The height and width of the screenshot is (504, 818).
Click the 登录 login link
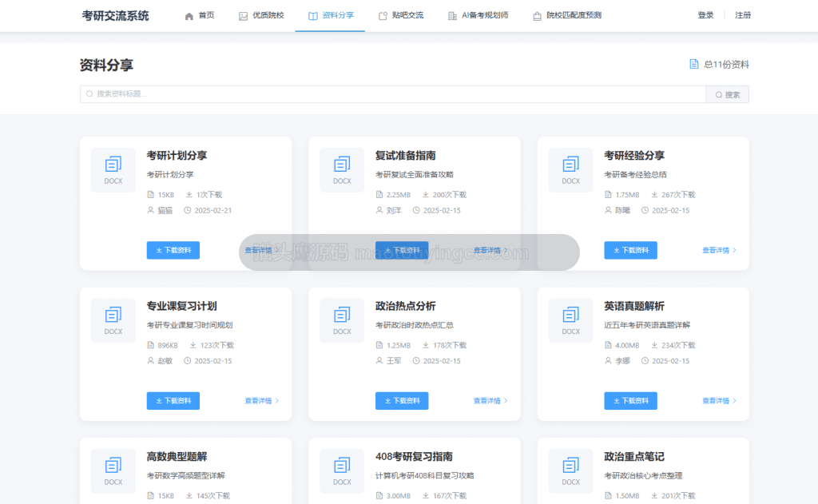pos(705,16)
